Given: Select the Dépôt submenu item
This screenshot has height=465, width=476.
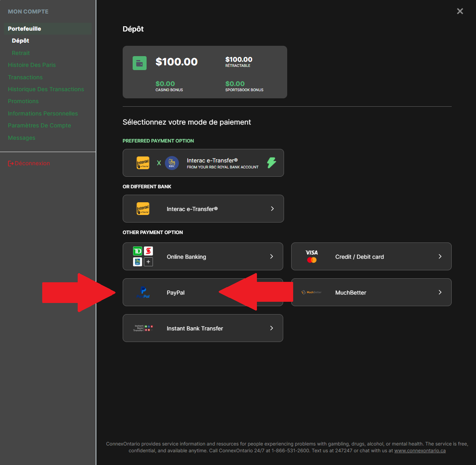Looking at the screenshot, I should point(20,41).
